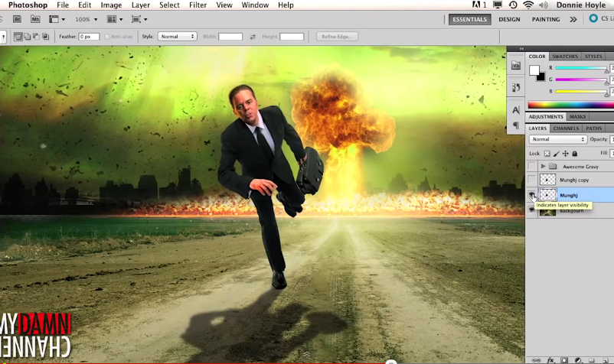Open the Paragraph panel icon

pyautogui.click(x=516, y=125)
